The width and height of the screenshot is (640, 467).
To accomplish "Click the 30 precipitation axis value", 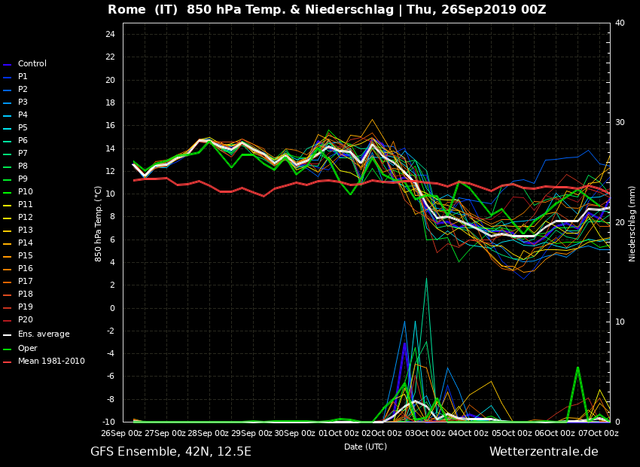I will tap(620, 122).
